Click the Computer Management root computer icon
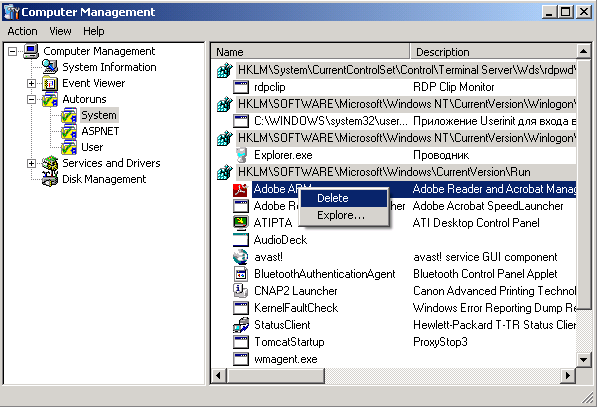597x407 pixels. pos(31,51)
